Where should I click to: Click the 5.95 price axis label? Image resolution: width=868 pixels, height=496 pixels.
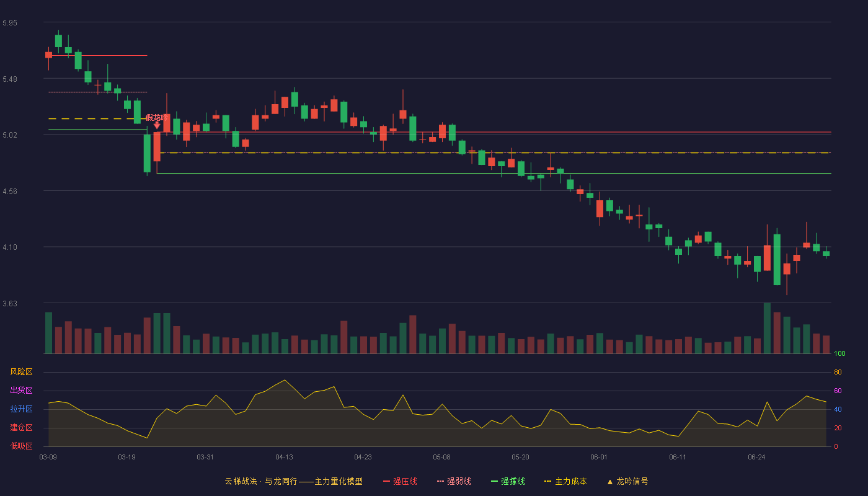[10, 23]
